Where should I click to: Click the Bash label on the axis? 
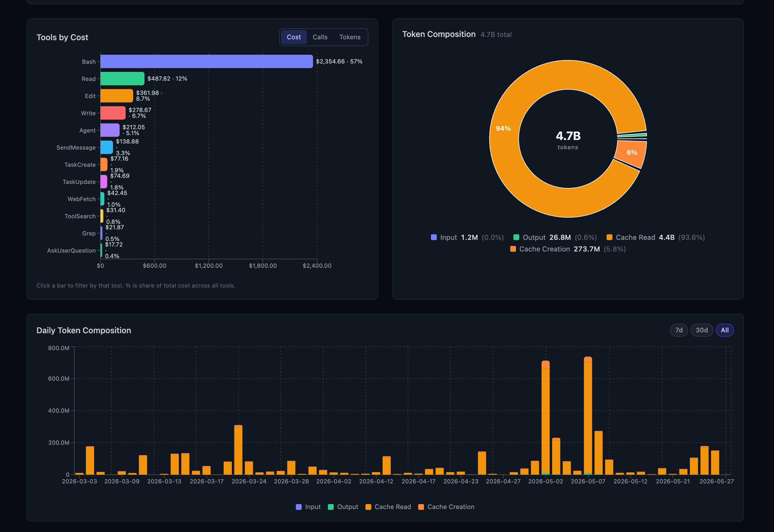(x=89, y=62)
